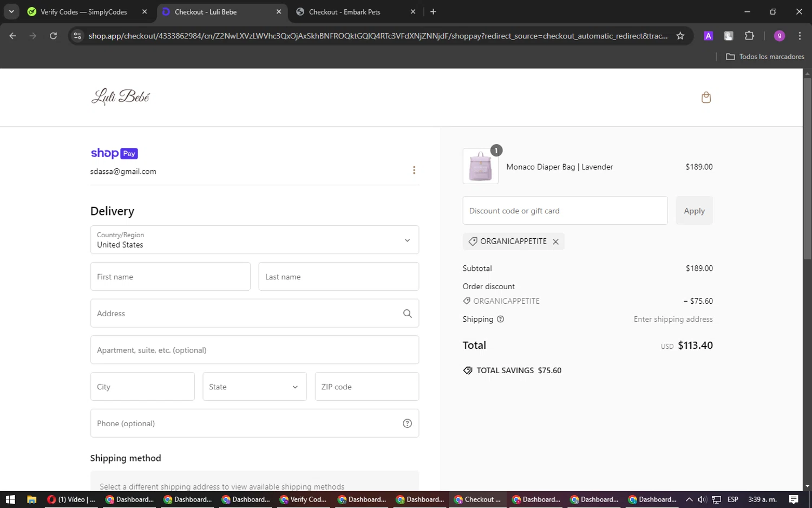Click the purple A extension icon
Image resolution: width=812 pixels, height=508 pixels.
[x=708, y=36]
